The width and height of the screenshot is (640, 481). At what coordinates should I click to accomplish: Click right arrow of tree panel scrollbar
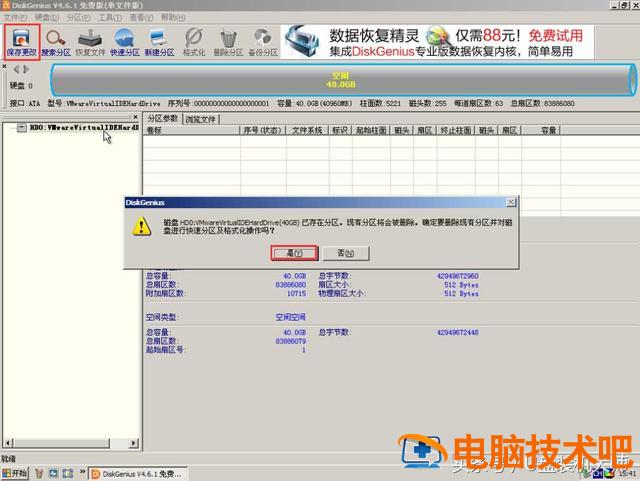point(133,443)
